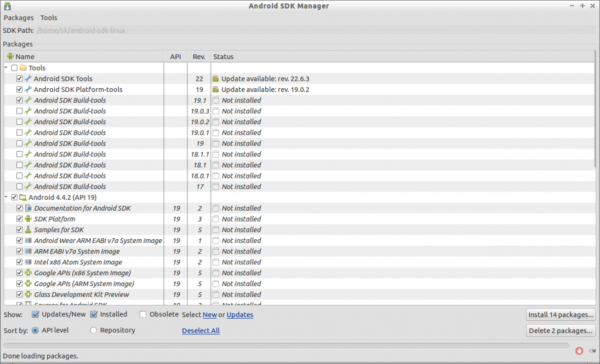Click the Samples for SDK flask icon
This screenshot has height=364, width=600.
click(28, 230)
